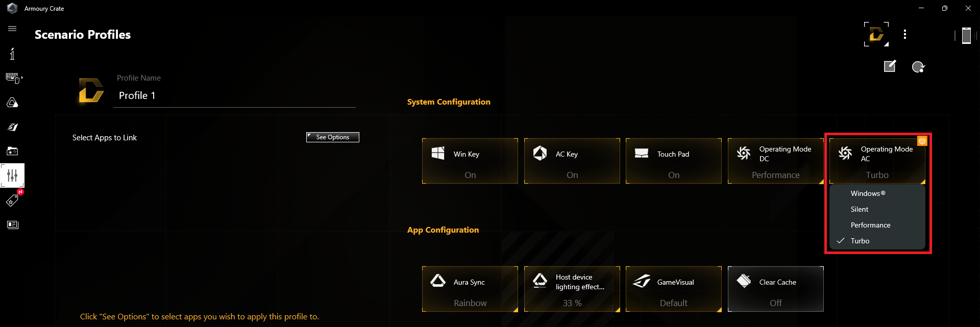Click the profile D icon at top right
Viewport: 980px width, 327px height.
tap(876, 34)
